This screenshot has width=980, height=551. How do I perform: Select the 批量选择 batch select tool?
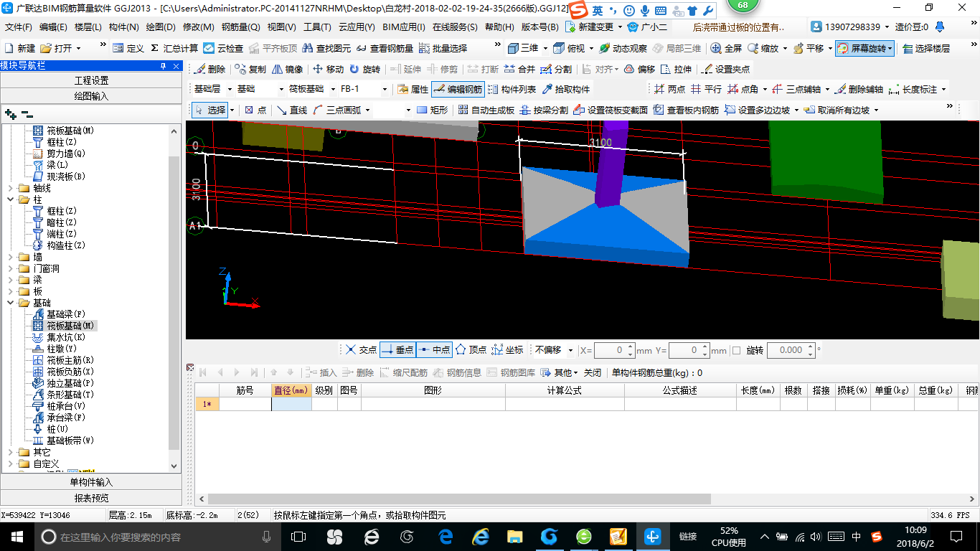tap(443, 48)
